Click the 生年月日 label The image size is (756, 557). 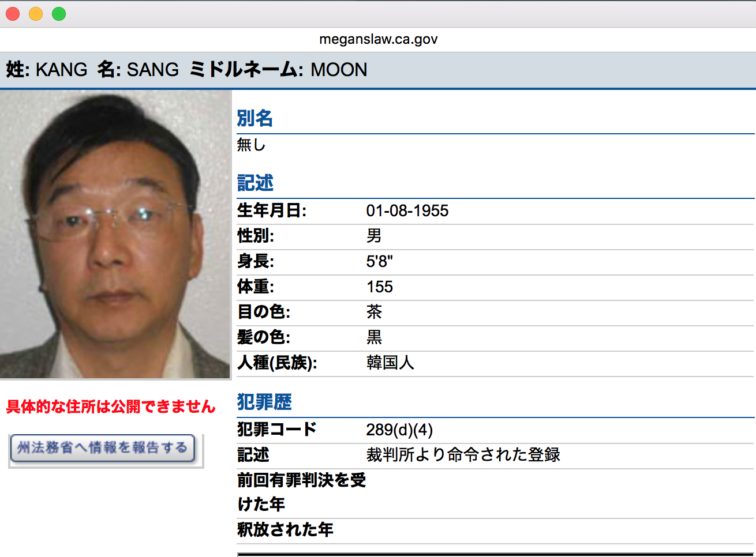[x=272, y=210]
